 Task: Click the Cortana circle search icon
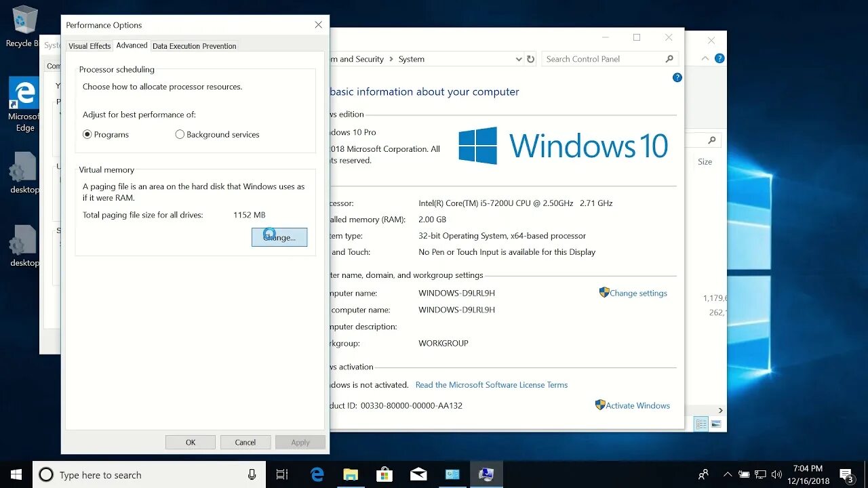[x=46, y=475]
